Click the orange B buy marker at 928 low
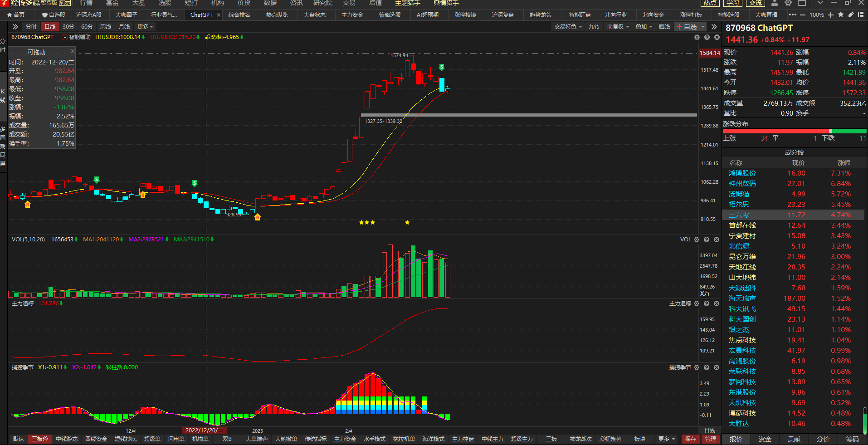 [x=258, y=217]
